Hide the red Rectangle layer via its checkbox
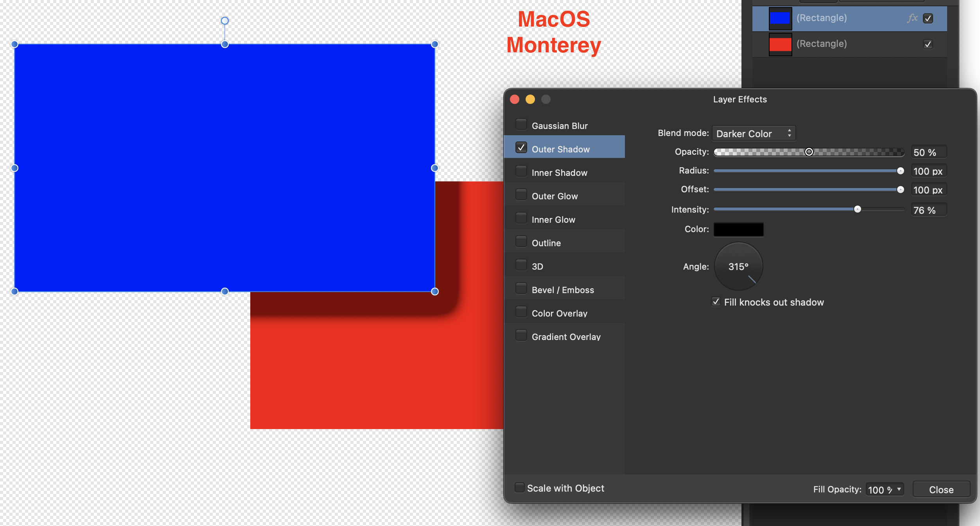 tap(928, 45)
